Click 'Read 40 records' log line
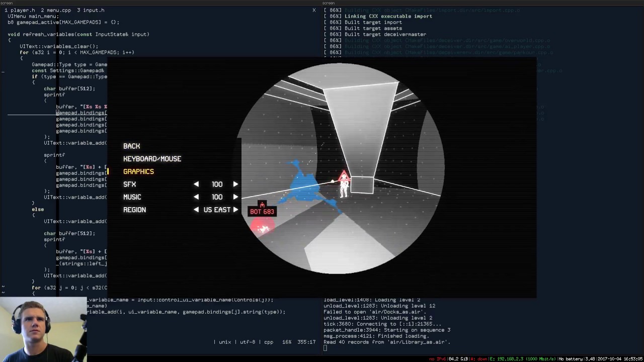The image size is (644, 362). click(x=387, y=342)
